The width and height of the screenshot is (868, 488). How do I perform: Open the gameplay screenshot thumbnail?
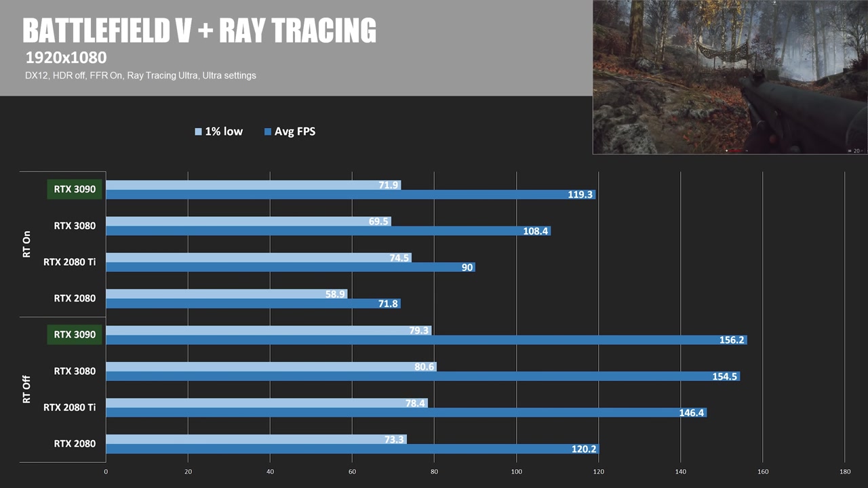tap(730, 77)
